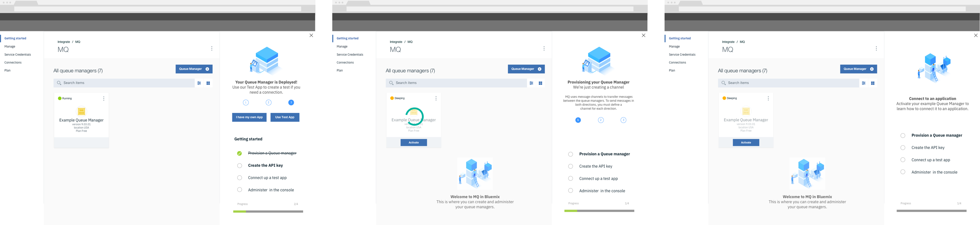Image resolution: width=980 pixels, height=225 pixels.
Task: Click the 'I have my own App' button
Action: coord(249,117)
